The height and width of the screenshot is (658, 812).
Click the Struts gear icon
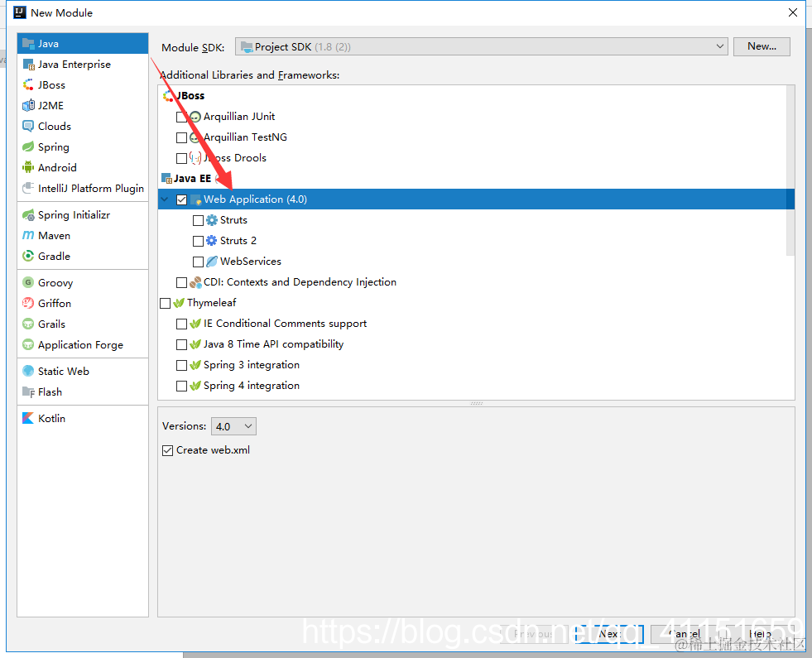pos(211,220)
